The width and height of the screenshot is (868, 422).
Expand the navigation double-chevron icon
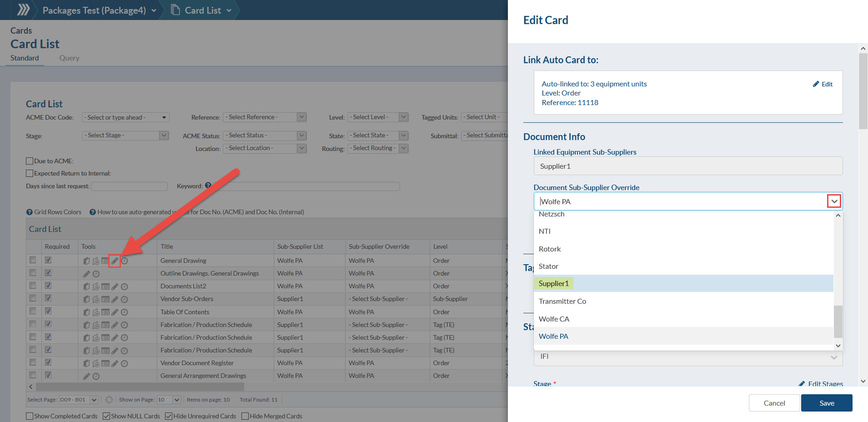[23, 10]
